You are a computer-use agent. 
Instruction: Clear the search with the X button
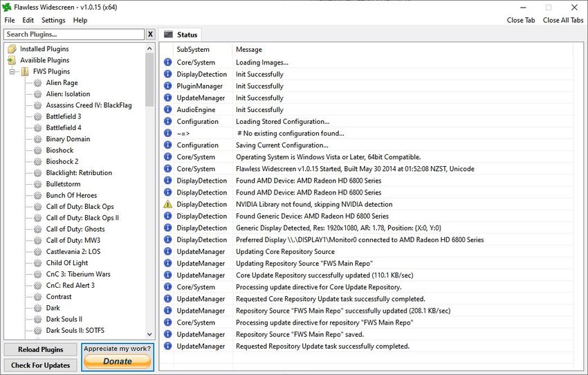point(150,34)
